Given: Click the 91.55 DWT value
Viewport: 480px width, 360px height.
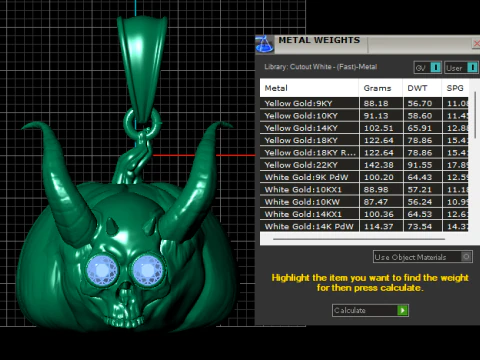Looking at the screenshot, I should [420, 165].
